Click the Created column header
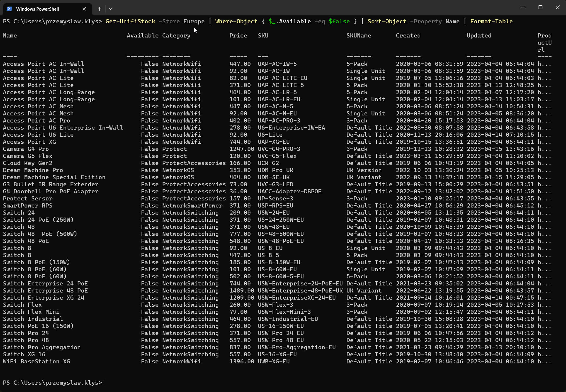The height and width of the screenshot is (392, 566). click(408, 35)
